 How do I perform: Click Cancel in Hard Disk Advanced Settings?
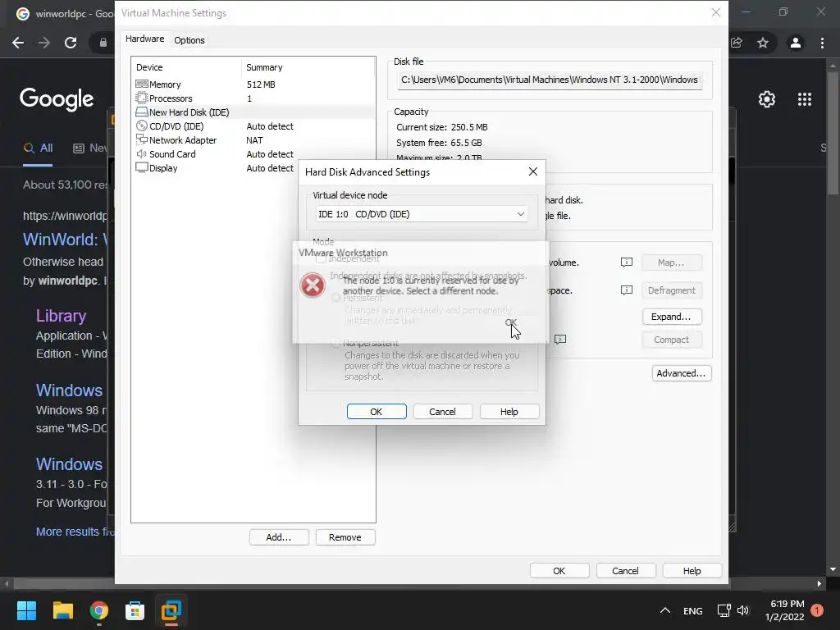pyautogui.click(x=442, y=412)
